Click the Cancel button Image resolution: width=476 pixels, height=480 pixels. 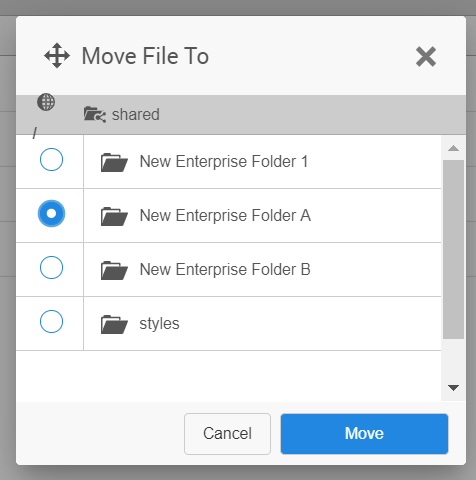(x=227, y=434)
